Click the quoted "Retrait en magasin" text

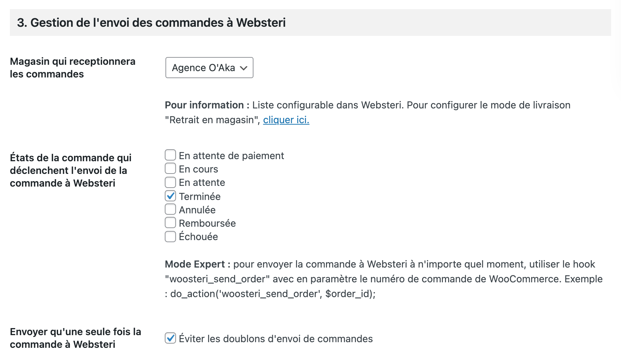point(212,120)
